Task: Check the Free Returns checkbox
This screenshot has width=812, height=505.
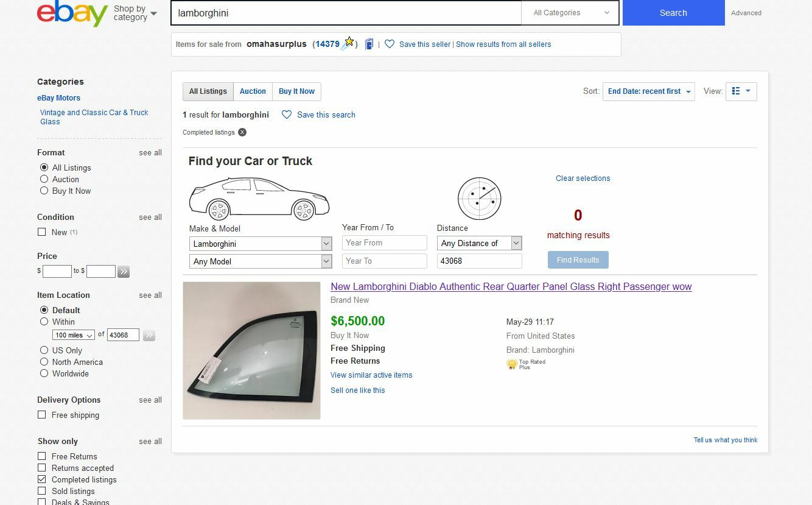Action: (42, 456)
